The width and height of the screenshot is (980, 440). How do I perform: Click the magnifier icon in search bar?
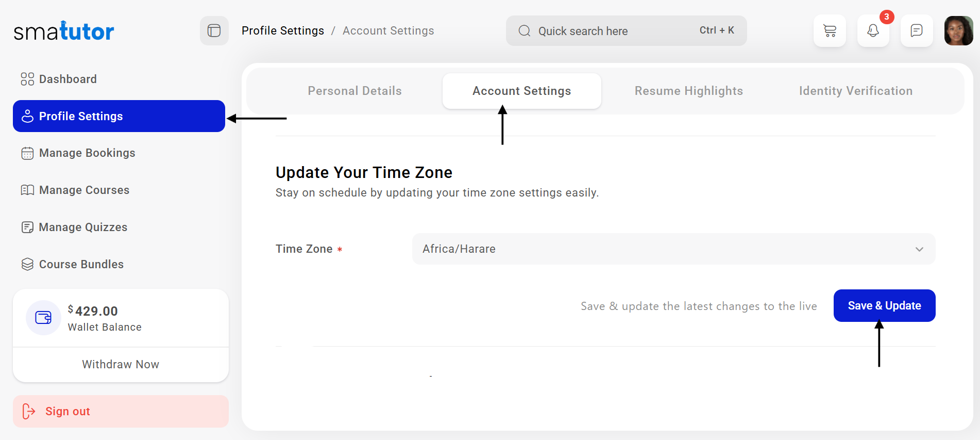(525, 31)
